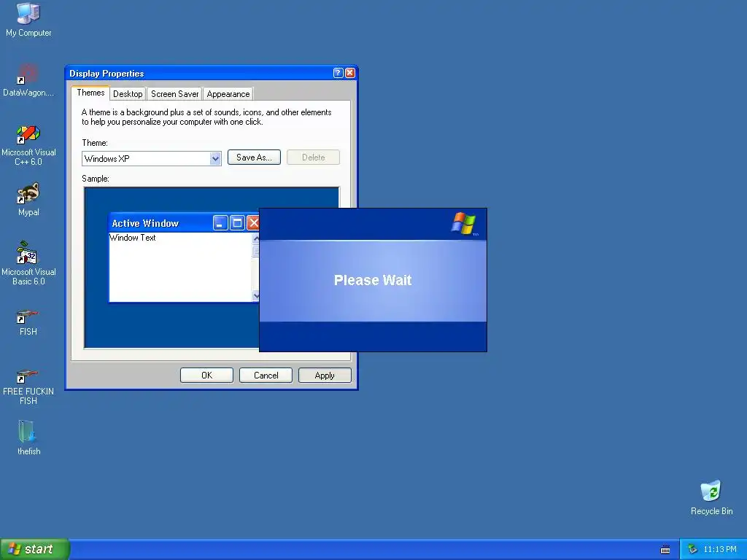Click the Cancel button
The width and height of the screenshot is (747, 560).
[x=266, y=376]
